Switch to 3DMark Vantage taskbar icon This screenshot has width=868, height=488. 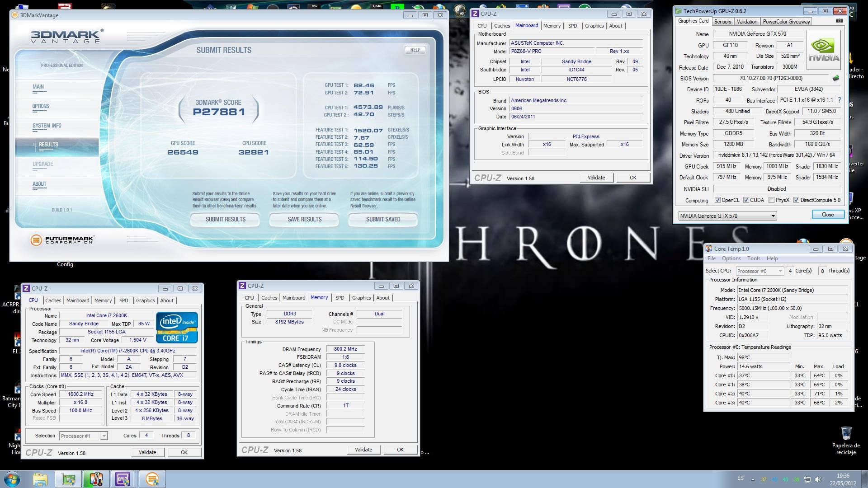coord(152,479)
